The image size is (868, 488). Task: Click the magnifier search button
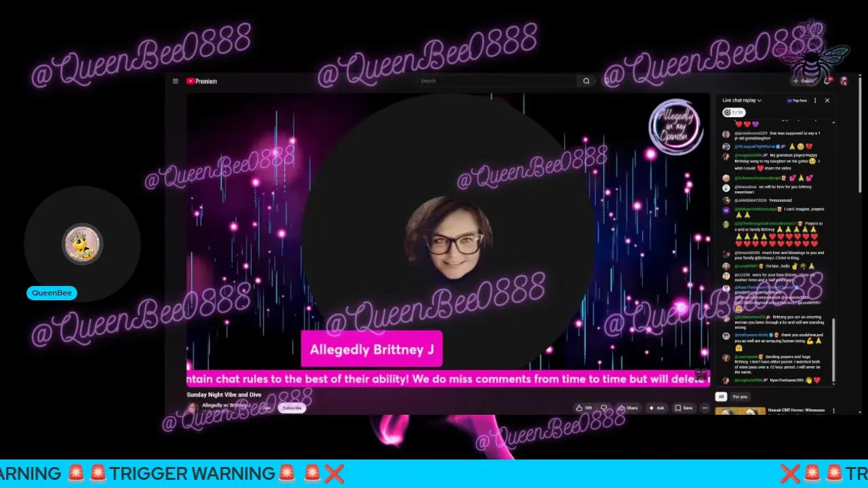click(587, 81)
